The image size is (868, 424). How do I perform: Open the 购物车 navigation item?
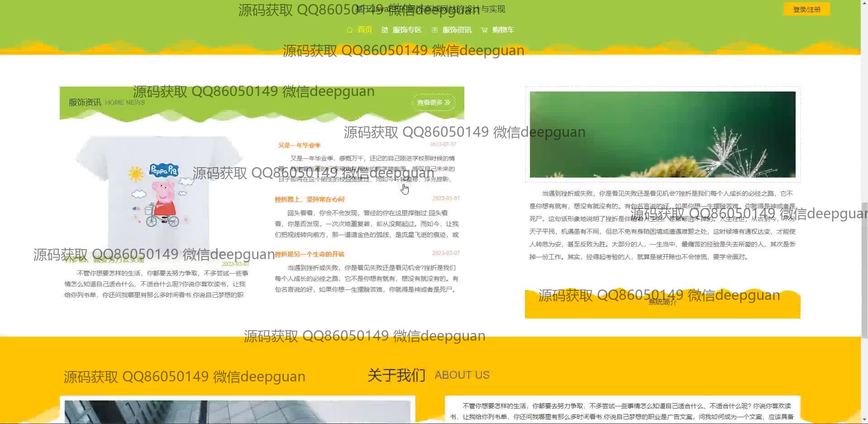click(503, 30)
